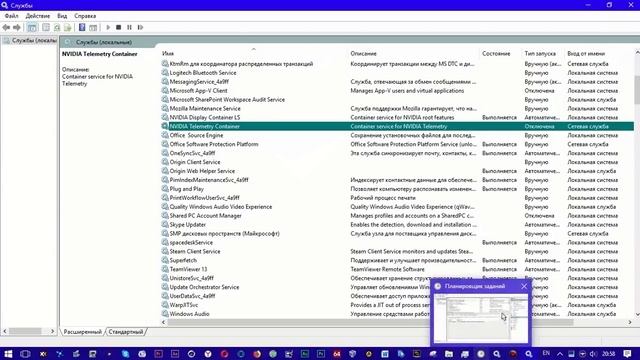Click the Планировщик заданий window thumbnail

tap(480, 319)
